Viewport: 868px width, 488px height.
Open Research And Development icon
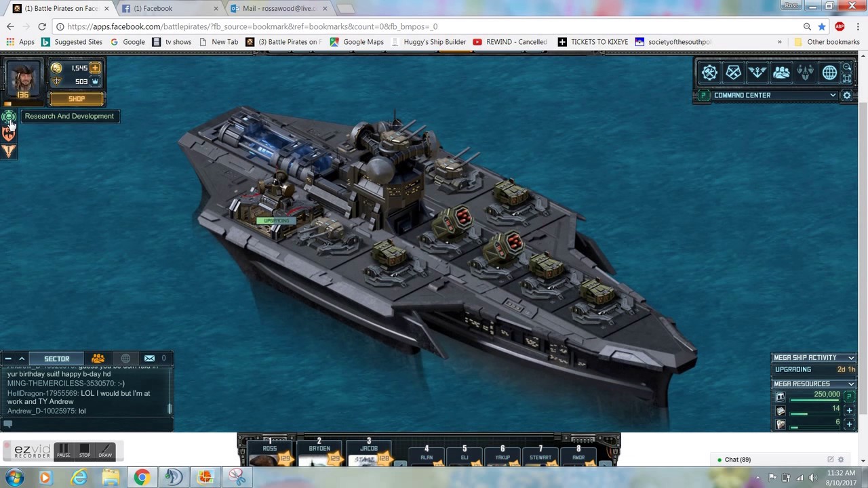point(8,117)
